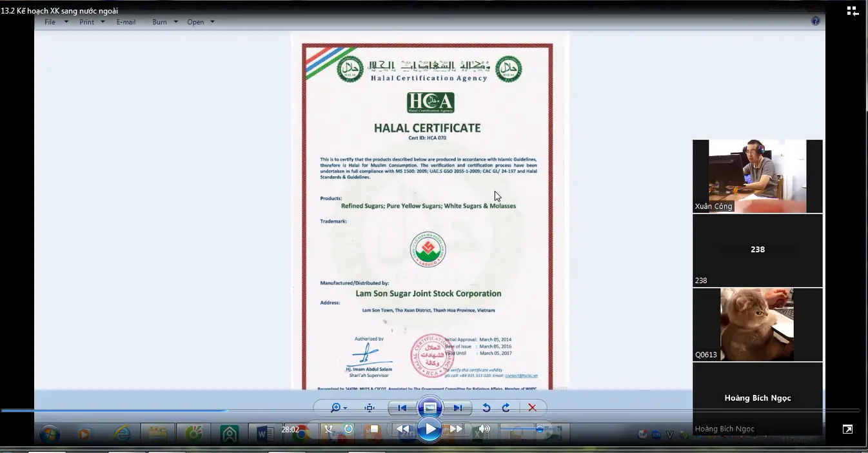Click the 'Halal Certification Agency' header text
This screenshot has height=453, width=868.
point(429,78)
